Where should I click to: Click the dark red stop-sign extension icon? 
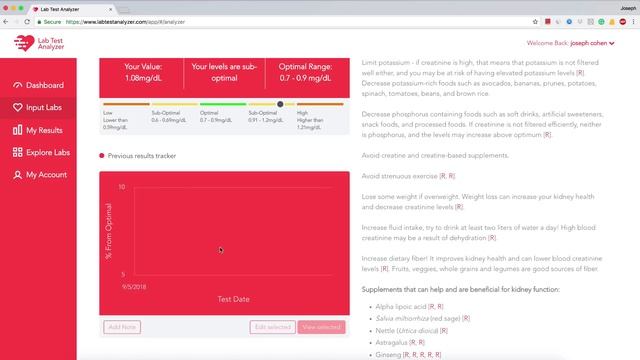(622, 22)
